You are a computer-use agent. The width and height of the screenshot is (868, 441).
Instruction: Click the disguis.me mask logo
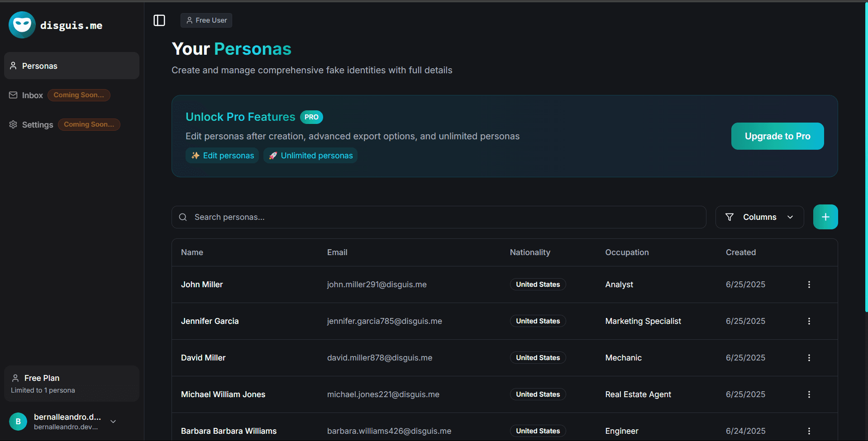22,25
